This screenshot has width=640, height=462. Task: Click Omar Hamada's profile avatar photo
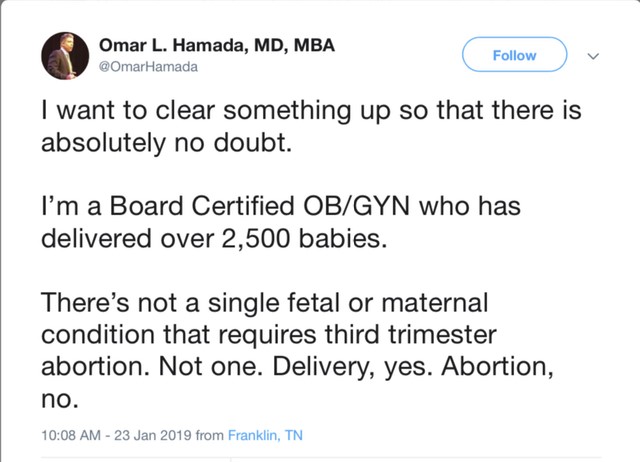(x=66, y=55)
